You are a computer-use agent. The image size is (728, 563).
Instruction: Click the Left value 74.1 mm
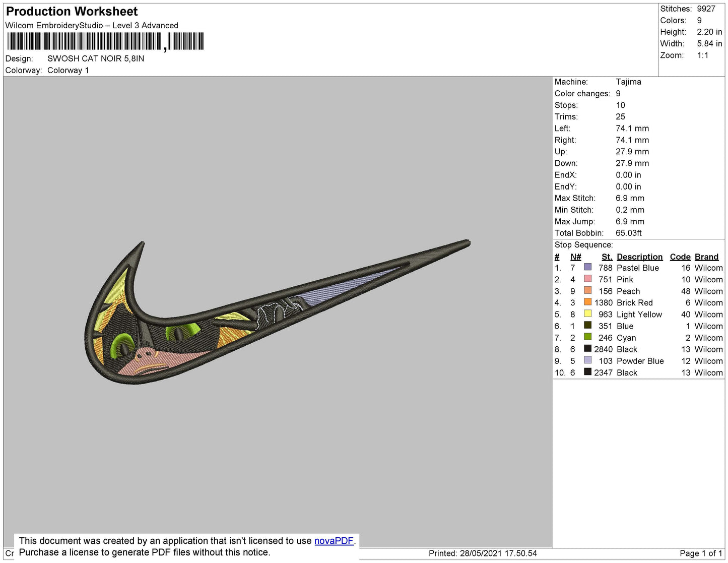click(x=632, y=128)
